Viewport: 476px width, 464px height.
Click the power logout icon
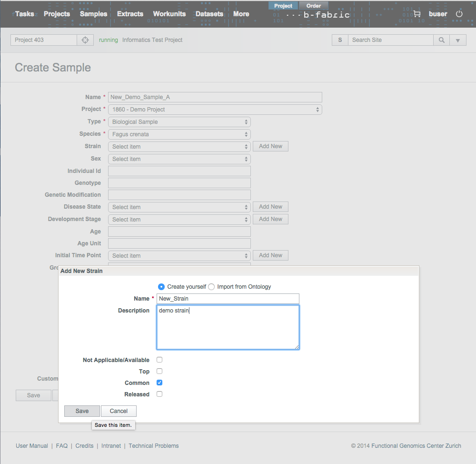[x=459, y=14]
